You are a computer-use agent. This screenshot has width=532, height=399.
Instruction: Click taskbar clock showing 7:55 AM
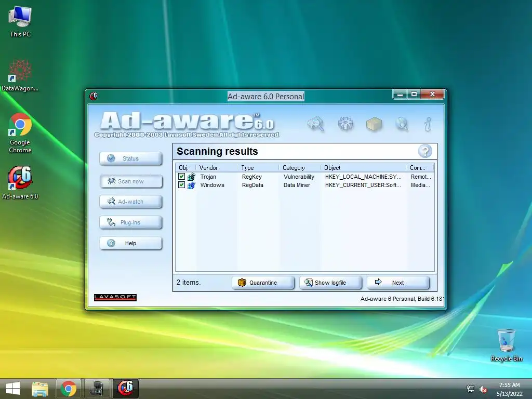point(509,389)
